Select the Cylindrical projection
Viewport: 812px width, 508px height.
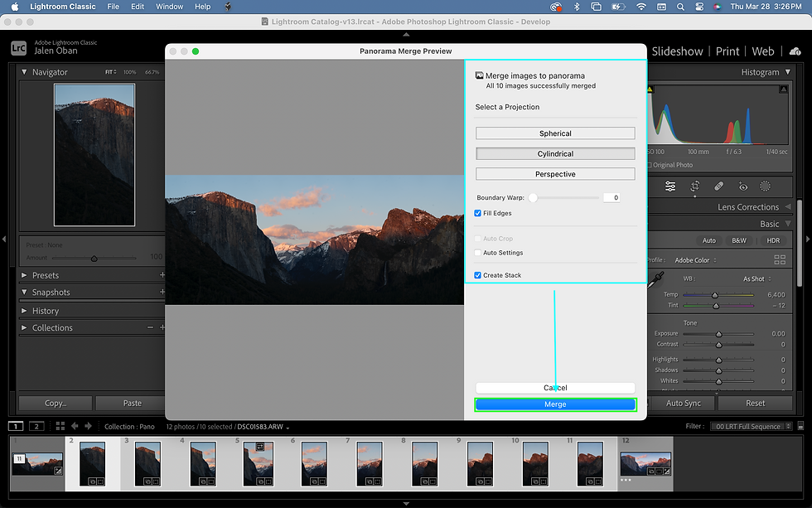click(555, 154)
